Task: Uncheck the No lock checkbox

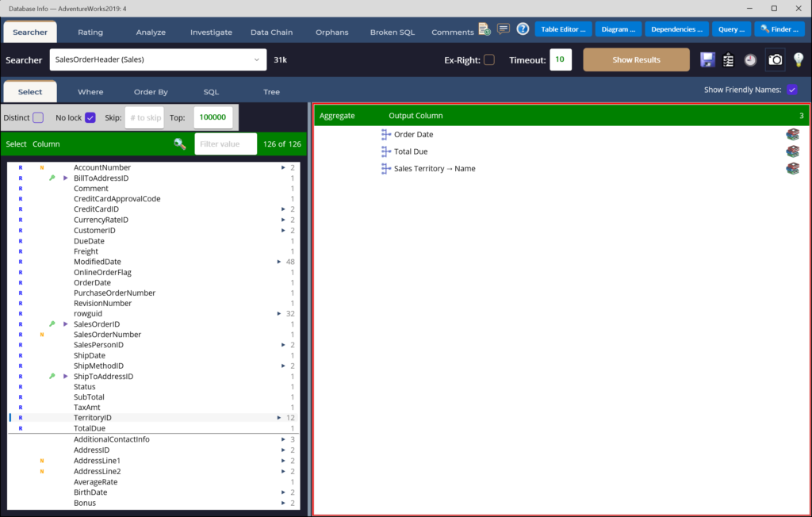Action: click(90, 117)
